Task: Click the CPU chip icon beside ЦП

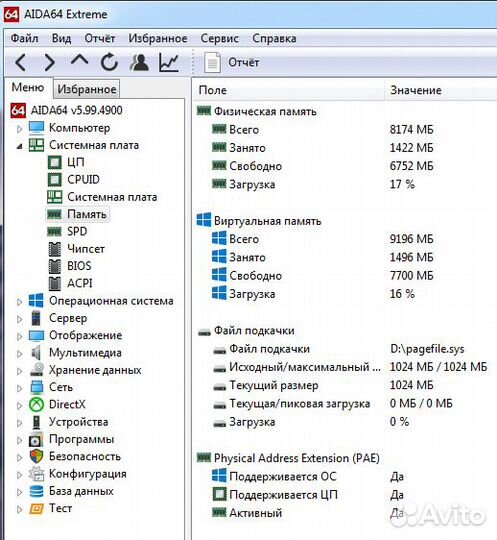Action: point(54,162)
